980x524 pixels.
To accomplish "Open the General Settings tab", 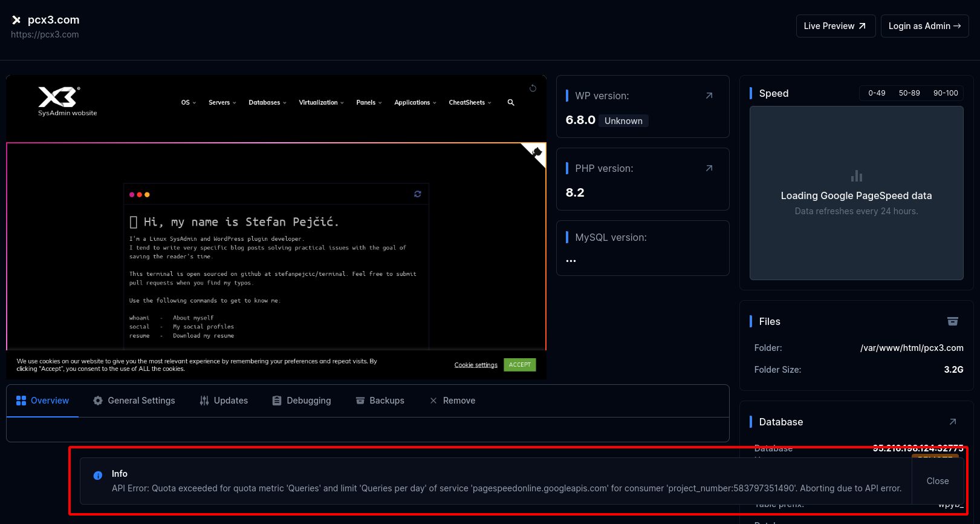I will pyautogui.click(x=134, y=401).
